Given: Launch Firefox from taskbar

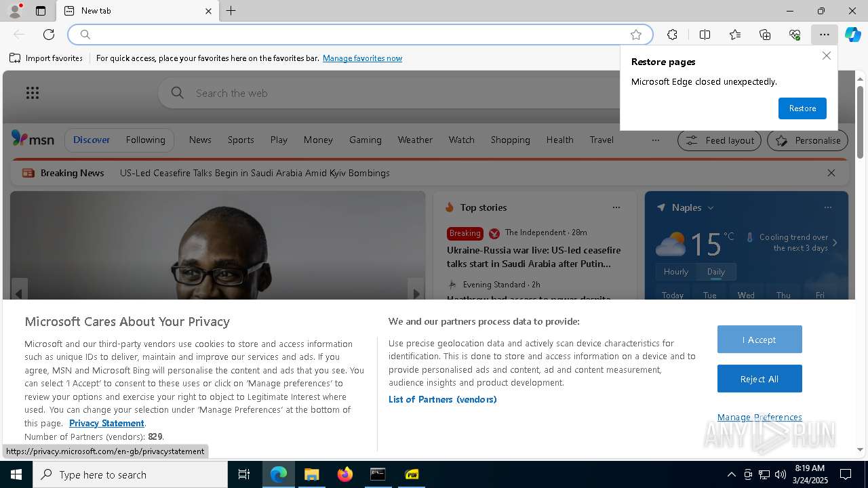Looking at the screenshot, I should [344, 474].
